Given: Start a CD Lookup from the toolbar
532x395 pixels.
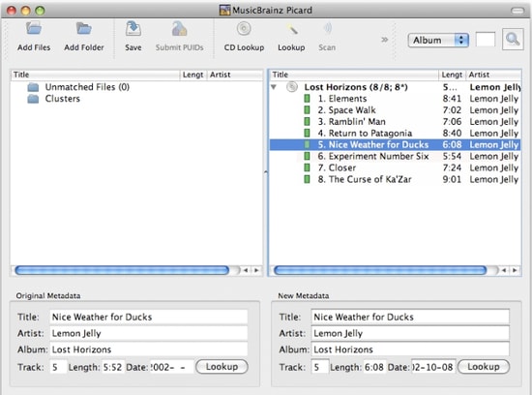Looking at the screenshot, I should (x=244, y=28).
